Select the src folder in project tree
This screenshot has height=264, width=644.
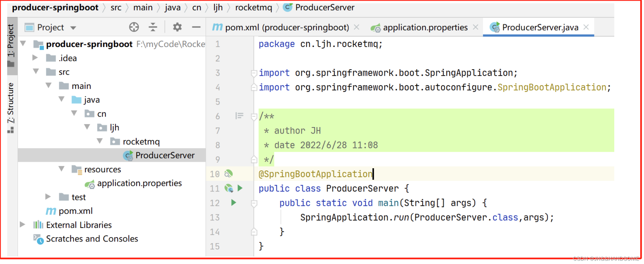[x=64, y=72]
